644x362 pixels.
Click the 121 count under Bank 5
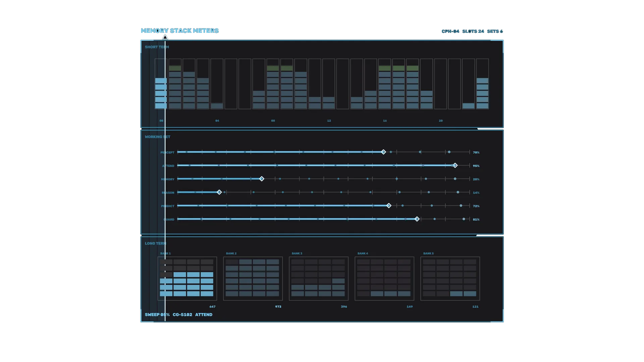pyautogui.click(x=475, y=307)
